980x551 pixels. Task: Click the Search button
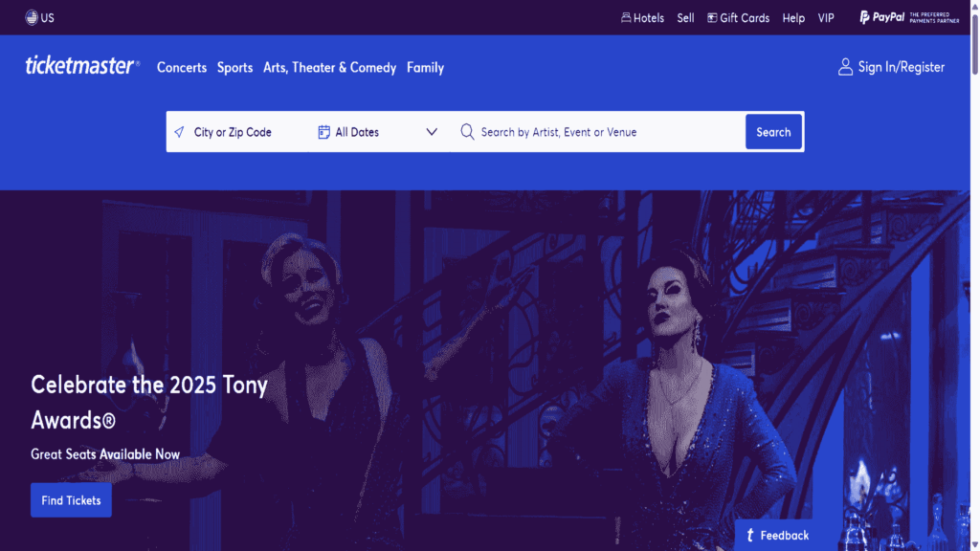(x=773, y=131)
